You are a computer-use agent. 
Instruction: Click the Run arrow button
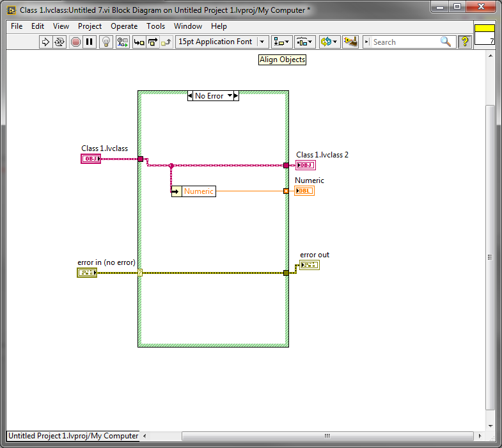tap(45, 42)
